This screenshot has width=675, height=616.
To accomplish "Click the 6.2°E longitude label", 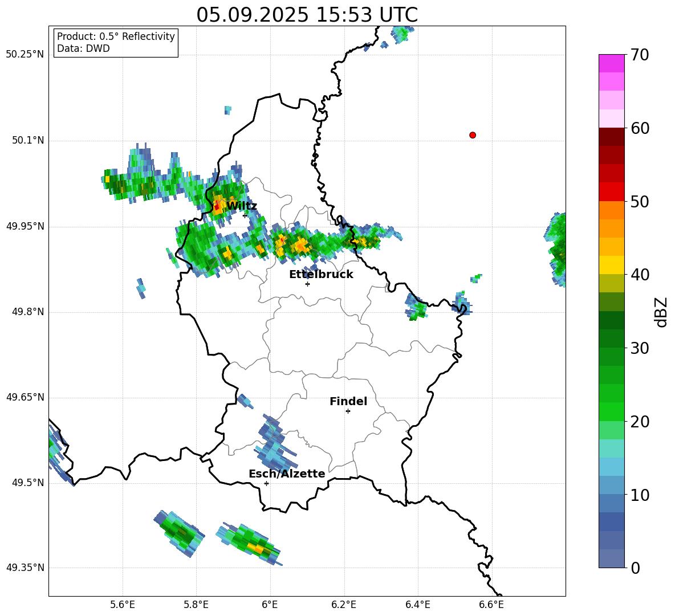I will pyautogui.click(x=344, y=605).
